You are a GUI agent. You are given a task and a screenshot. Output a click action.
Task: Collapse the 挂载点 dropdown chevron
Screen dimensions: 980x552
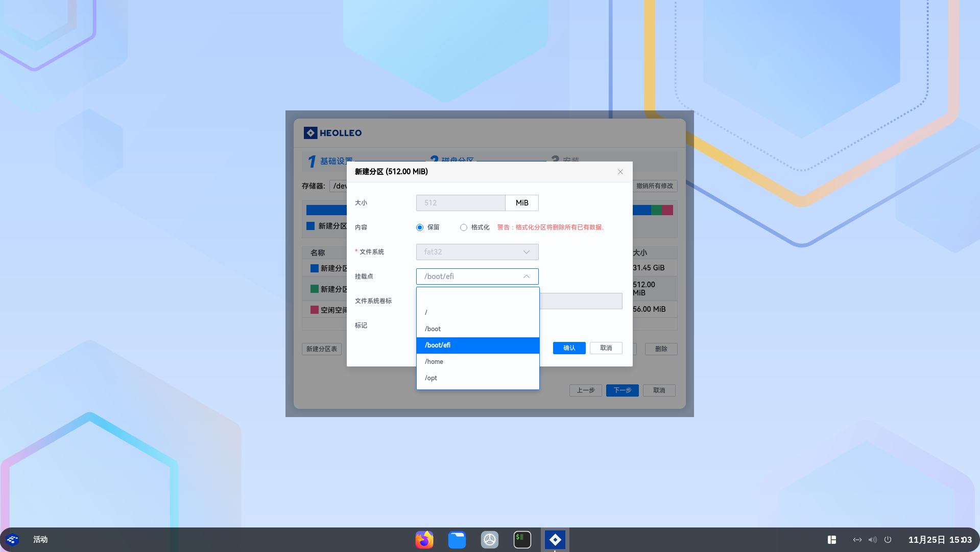tap(526, 277)
